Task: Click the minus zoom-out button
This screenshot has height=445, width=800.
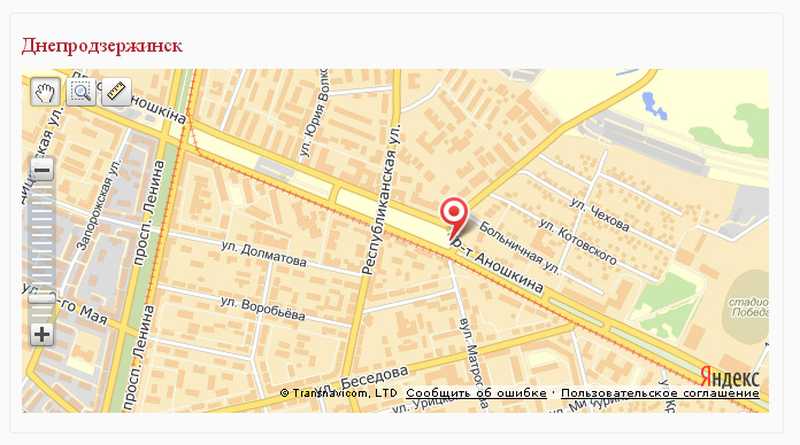Action: click(42, 169)
